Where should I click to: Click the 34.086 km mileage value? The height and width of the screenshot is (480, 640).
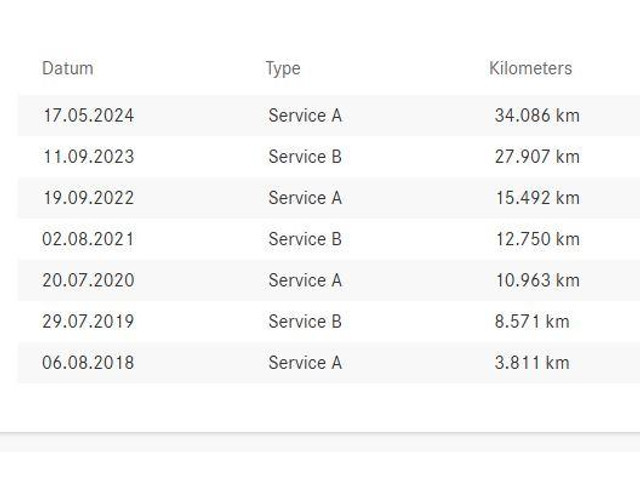coord(537,116)
